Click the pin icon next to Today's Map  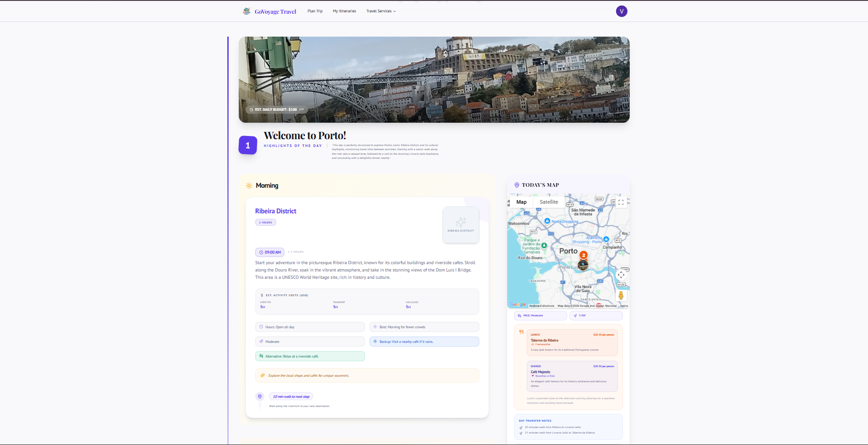tap(517, 185)
